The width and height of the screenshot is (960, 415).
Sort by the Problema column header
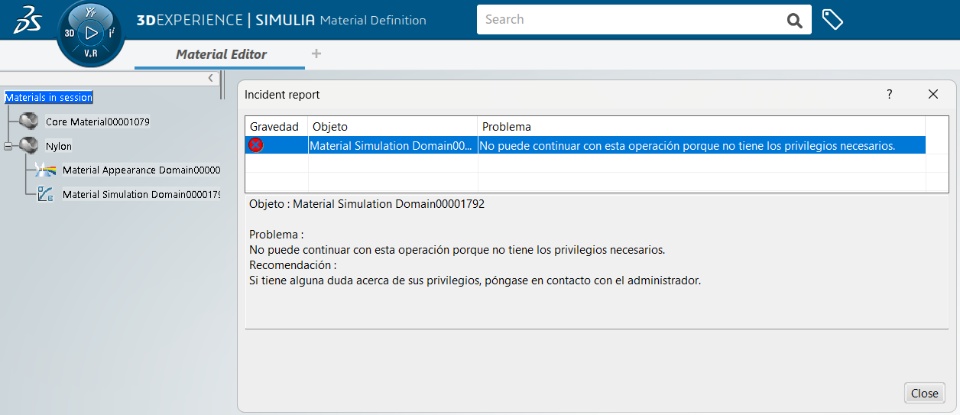pos(701,127)
